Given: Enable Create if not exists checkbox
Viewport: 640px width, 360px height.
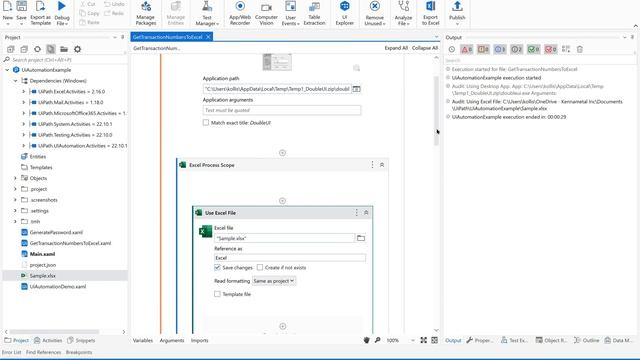Looking at the screenshot, I should (x=260, y=267).
